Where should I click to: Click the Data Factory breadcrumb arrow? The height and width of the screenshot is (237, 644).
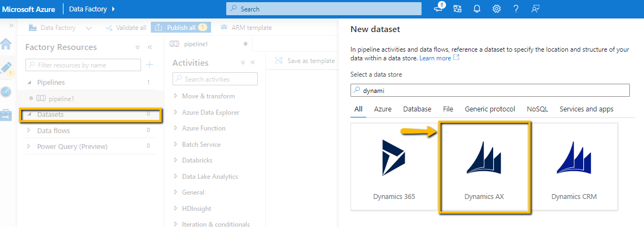(113, 9)
